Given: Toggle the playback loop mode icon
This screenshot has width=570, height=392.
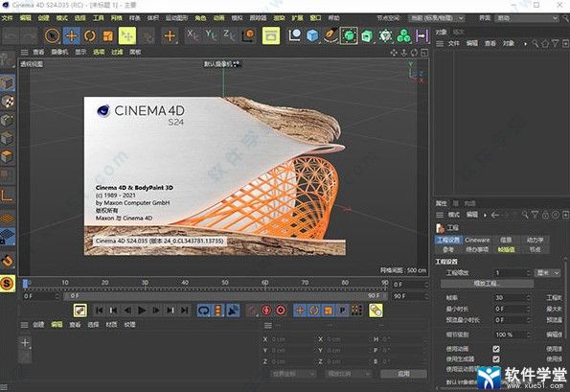Looking at the screenshot, I should 204,311.
